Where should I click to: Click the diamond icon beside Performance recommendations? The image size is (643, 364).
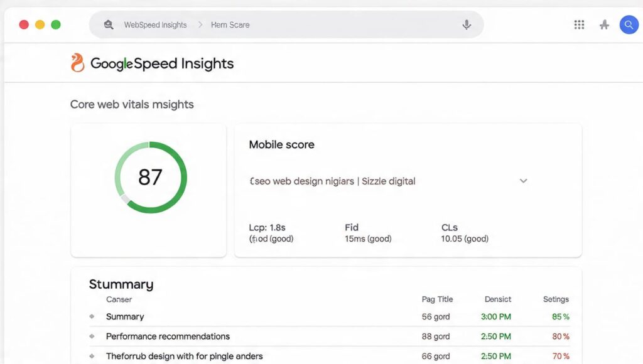(93, 336)
